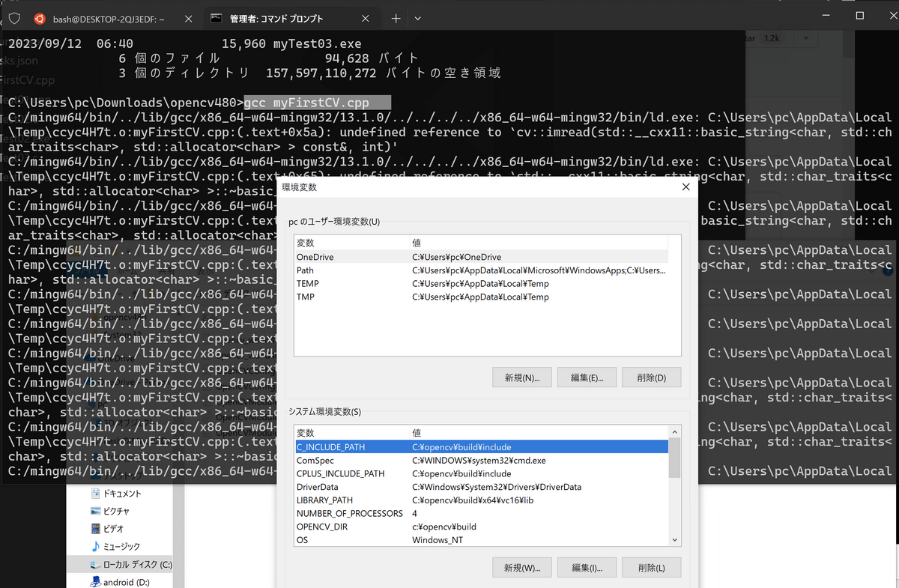Close the 環境変数 dialog

point(685,187)
